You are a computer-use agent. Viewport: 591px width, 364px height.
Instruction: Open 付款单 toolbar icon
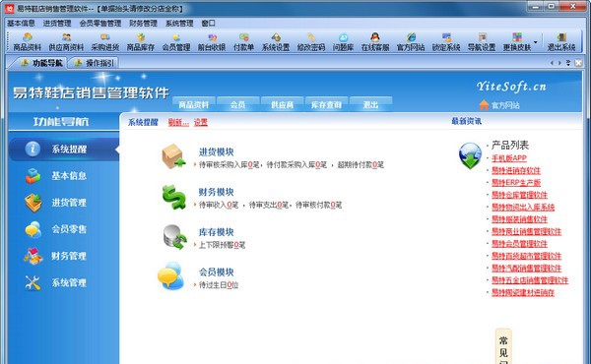pos(243,41)
